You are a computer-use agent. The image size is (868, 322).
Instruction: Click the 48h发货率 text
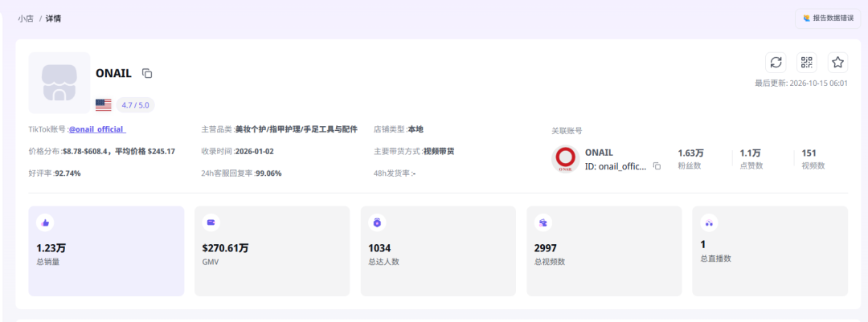pos(395,173)
